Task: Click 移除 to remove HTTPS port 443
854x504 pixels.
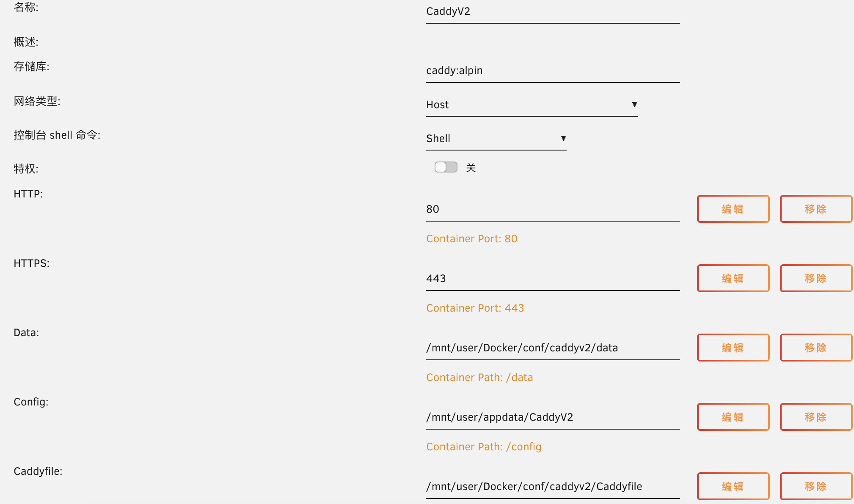Action: [816, 278]
